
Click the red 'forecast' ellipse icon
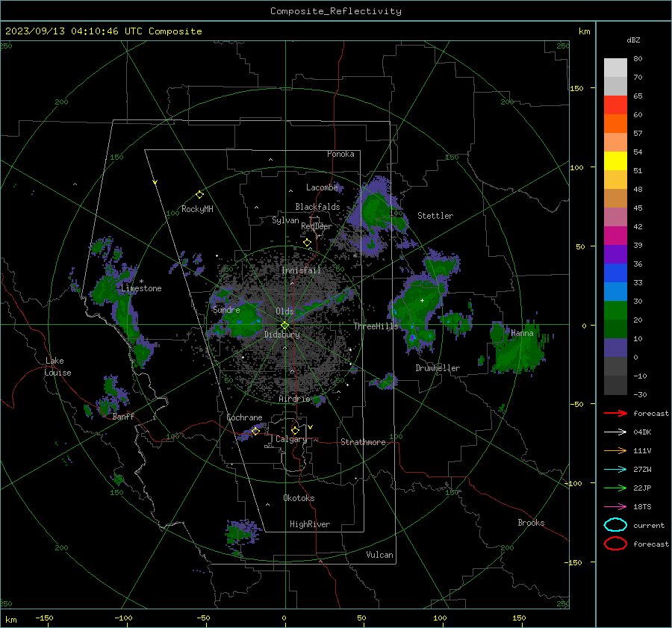pyautogui.click(x=615, y=544)
